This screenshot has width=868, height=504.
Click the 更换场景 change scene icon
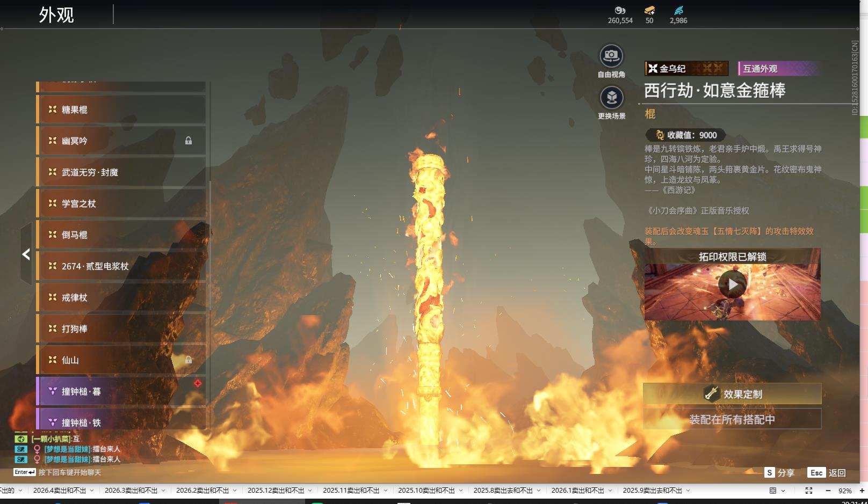tap(611, 97)
